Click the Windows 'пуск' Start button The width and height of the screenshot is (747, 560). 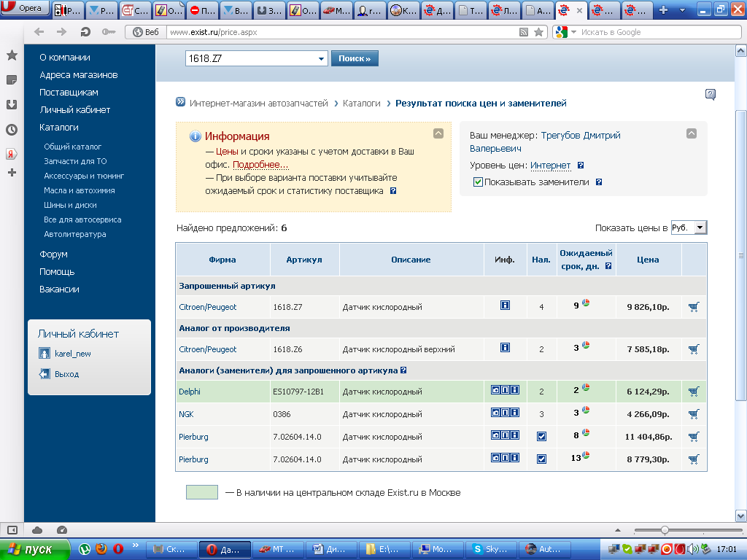[x=35, y=549]
